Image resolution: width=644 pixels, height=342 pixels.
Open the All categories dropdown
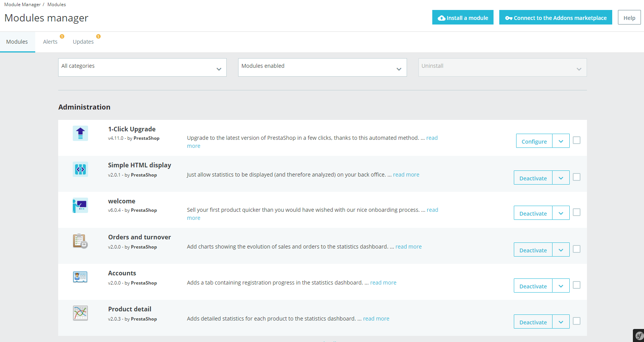tap(142, 67)
